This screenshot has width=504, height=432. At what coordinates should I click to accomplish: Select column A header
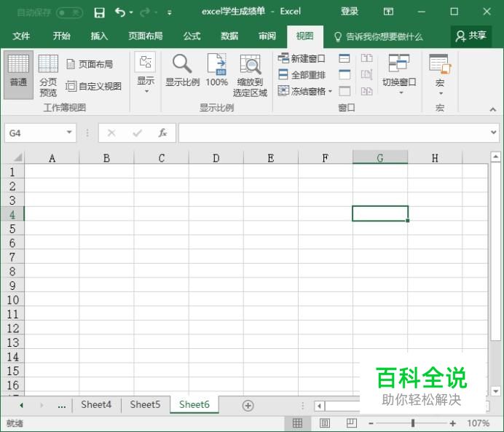[x=52, y=158]
